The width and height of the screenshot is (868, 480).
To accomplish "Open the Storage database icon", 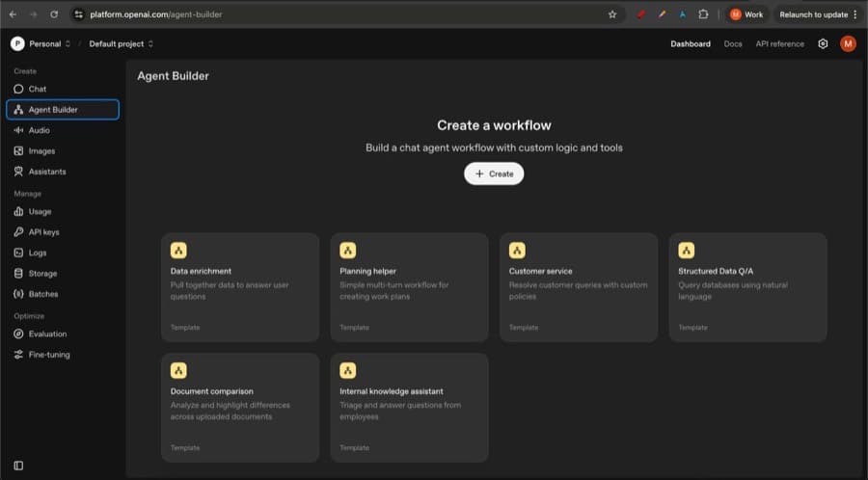I will [18, 273].
